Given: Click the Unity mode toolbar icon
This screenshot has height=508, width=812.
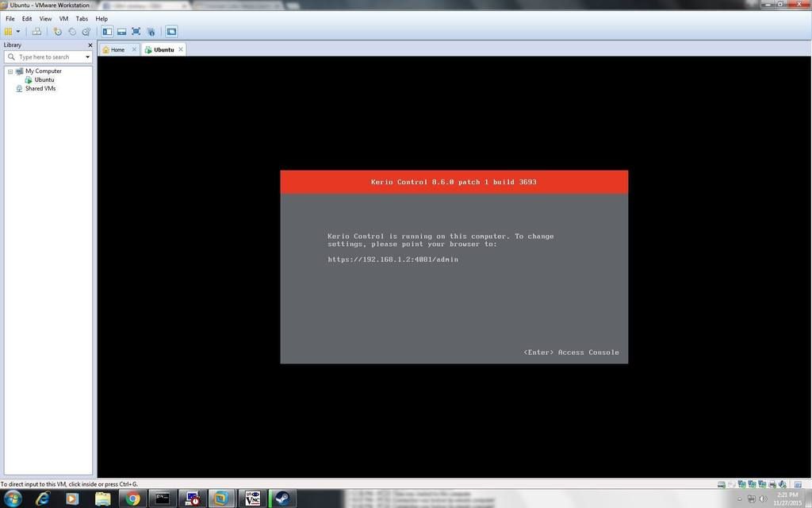Looking at the screenshot, I should [x=151, y=32].
